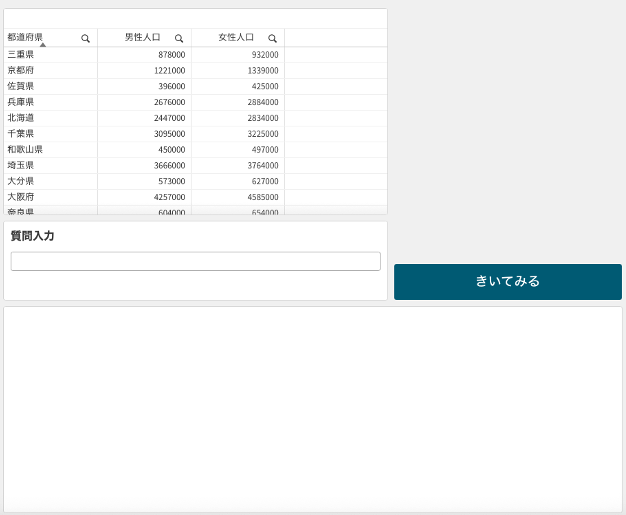Click the 女性人口 column search icon

tap(272, 38)
